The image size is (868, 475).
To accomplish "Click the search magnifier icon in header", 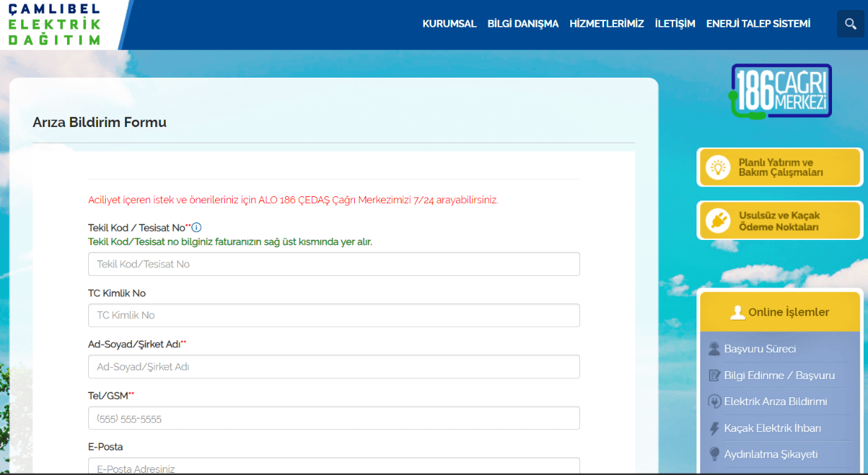I will pos(850,24).
